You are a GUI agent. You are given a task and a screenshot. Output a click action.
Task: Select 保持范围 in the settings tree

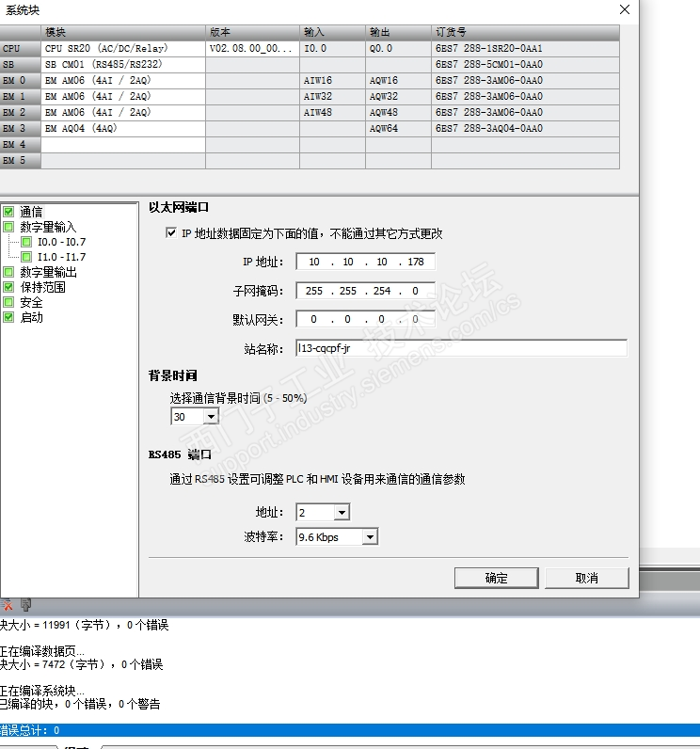point(42,287)
